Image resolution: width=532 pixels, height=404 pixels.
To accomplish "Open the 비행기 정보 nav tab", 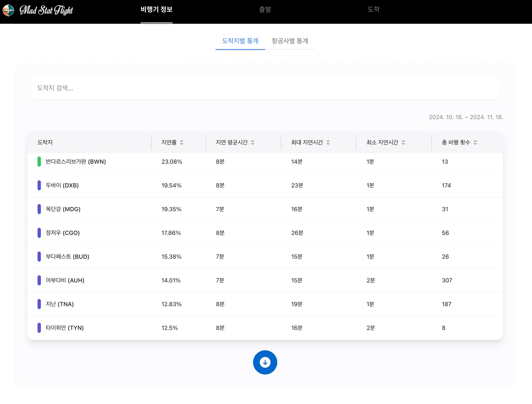I will click(x=156, y=10).
